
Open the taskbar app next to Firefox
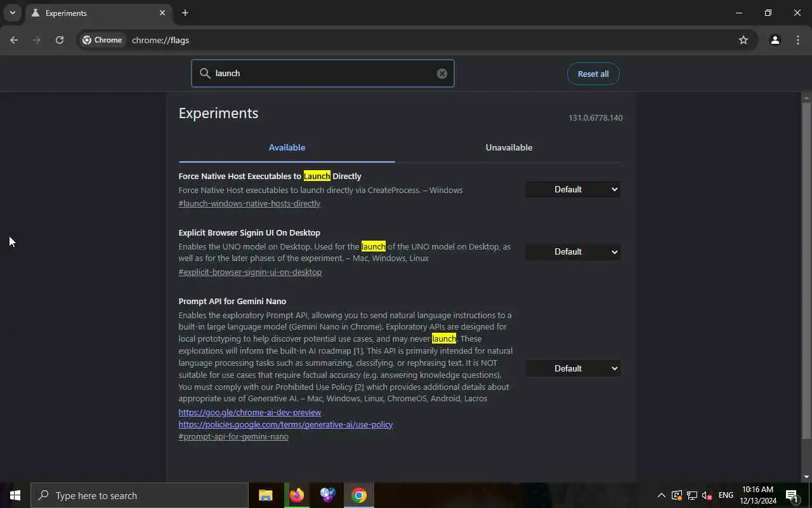tap(327, 495)
